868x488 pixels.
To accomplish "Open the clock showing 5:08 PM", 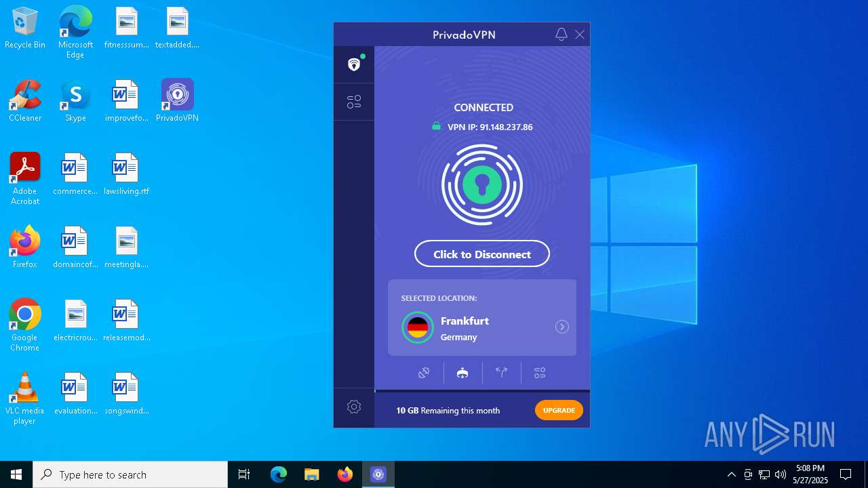I will [810, 474].
